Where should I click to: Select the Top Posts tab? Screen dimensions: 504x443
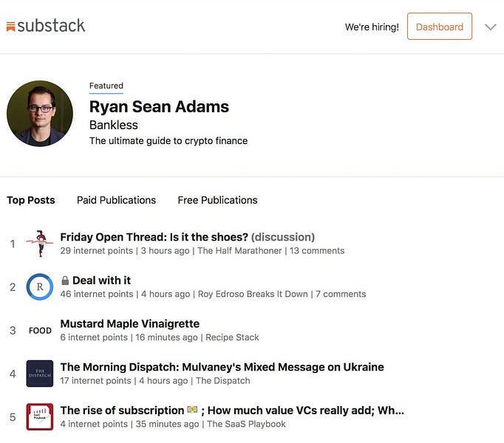31,200
